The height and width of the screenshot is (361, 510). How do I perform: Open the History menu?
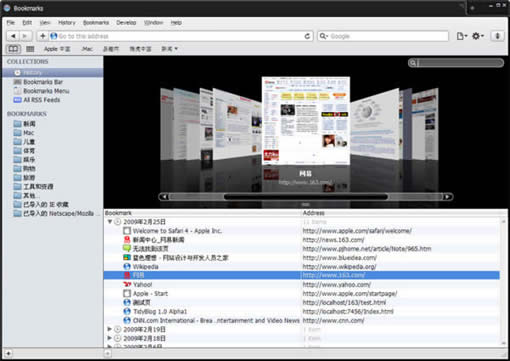click(x=67, y=23)
